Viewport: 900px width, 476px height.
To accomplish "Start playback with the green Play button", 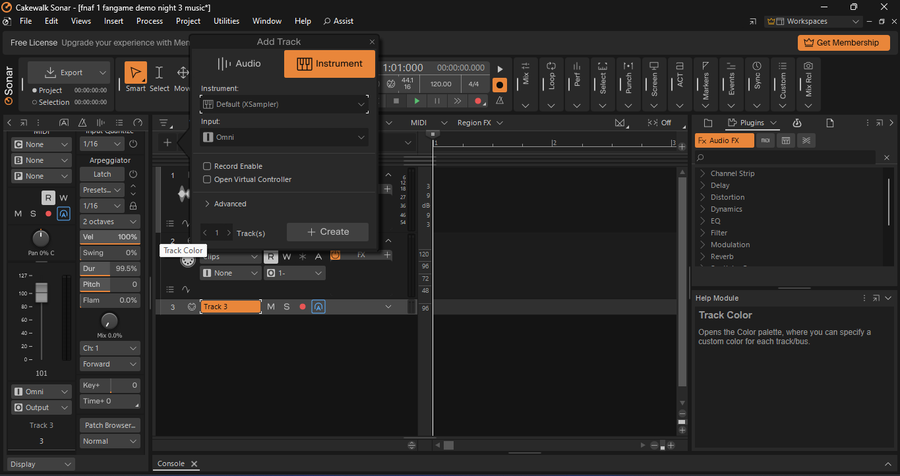I will pyautogui.click(x=417, y=101).
